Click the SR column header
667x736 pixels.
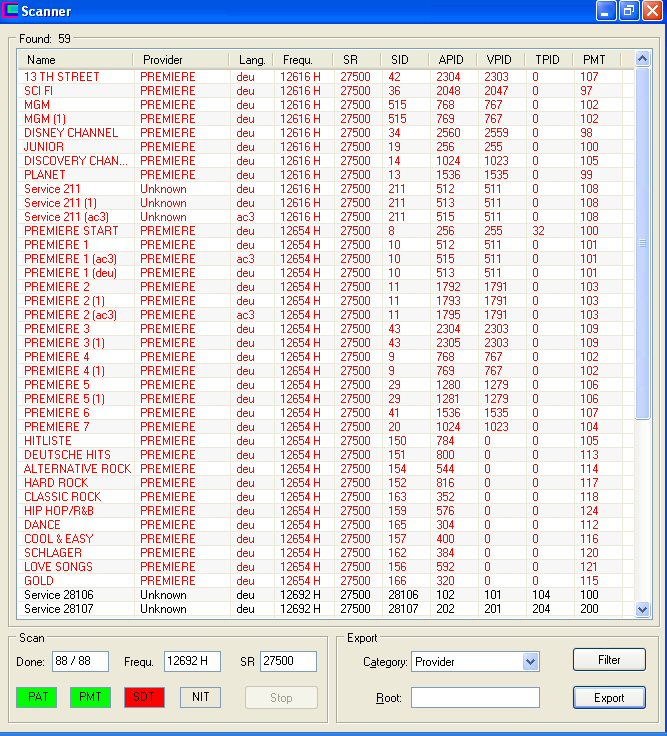[357, 60]
